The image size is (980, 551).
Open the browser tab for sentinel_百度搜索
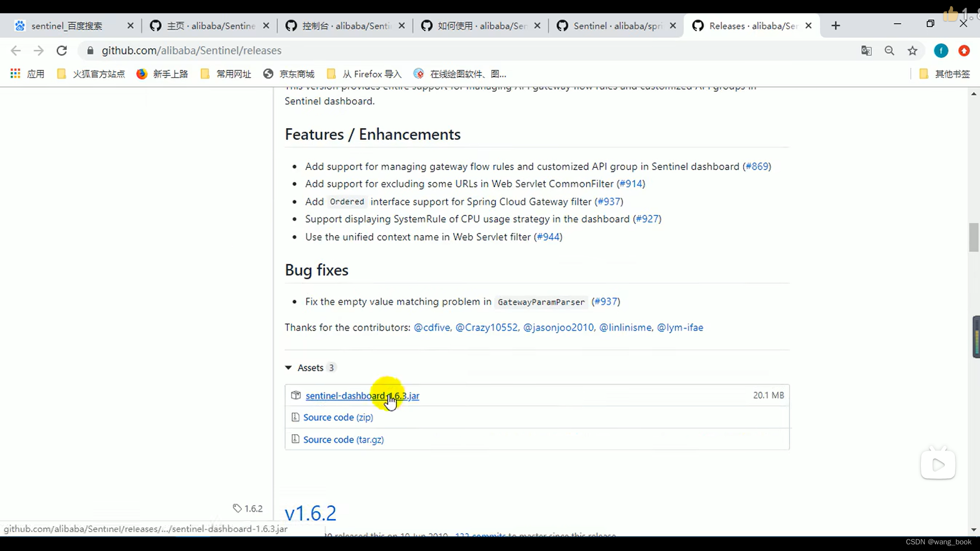click(67, 26)
